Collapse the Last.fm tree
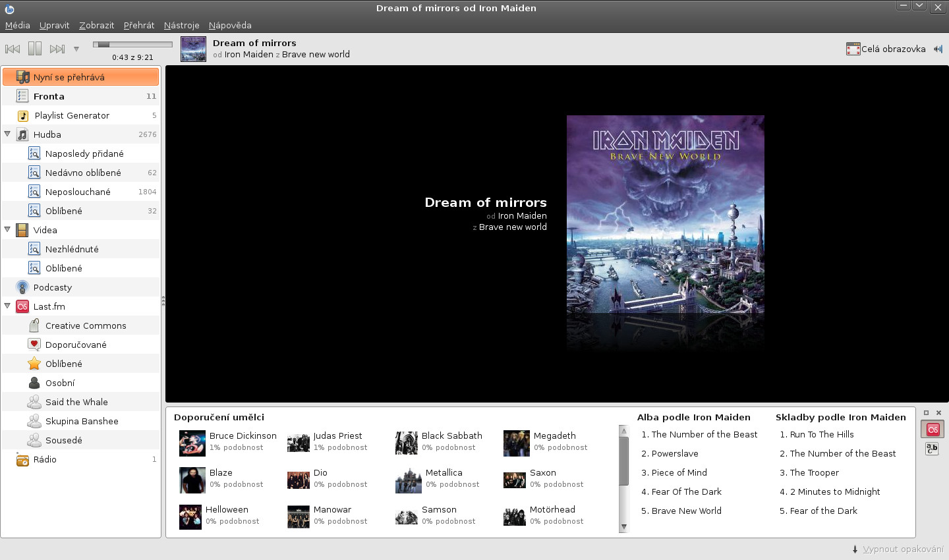The height and width of the screenshot is (560, 949). tap(8, 306)
